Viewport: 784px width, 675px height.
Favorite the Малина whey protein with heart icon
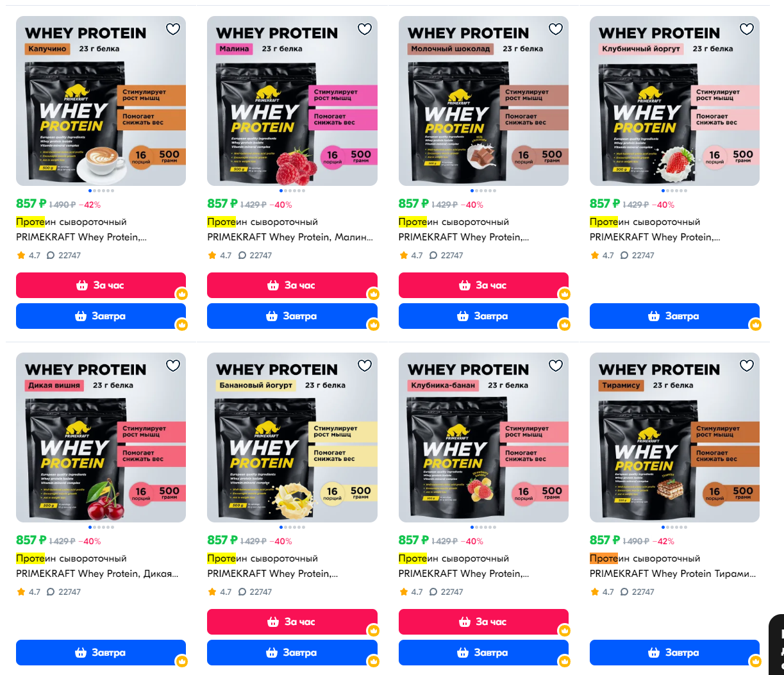point(364,29)
